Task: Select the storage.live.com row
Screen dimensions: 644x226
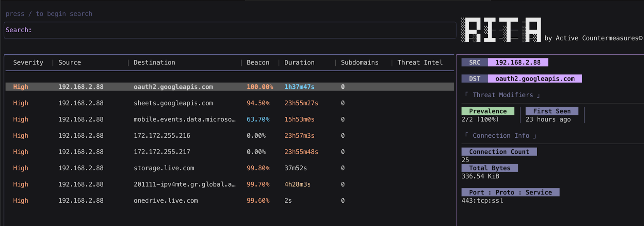Action: [x=230, y=168]
